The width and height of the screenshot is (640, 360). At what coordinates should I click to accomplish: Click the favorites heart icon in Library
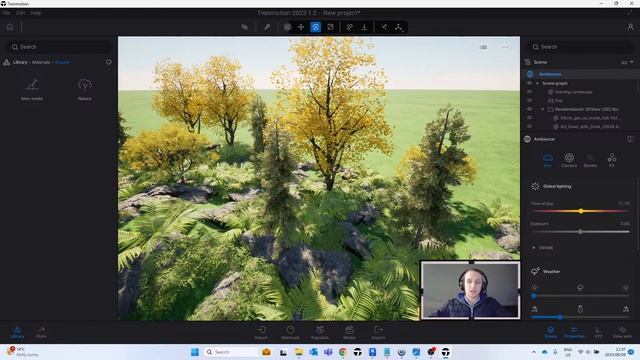point(109,62)
